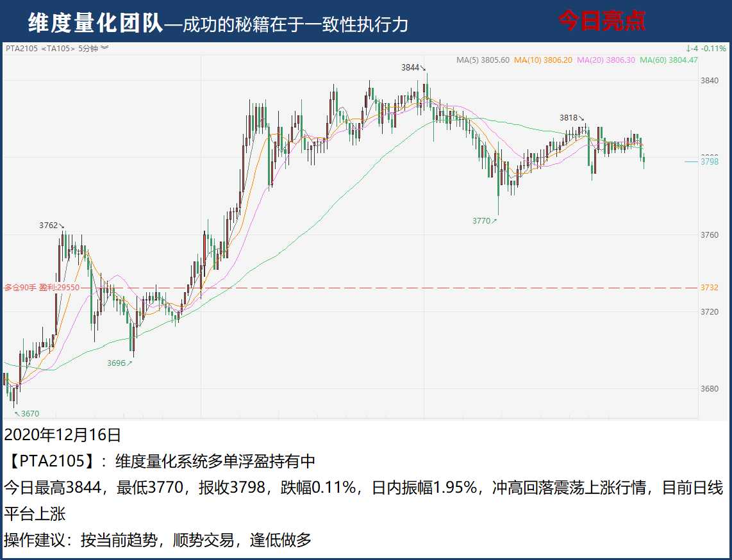
Task: Click the 3670 lowest price marker arrow
Action: (17, 413)
